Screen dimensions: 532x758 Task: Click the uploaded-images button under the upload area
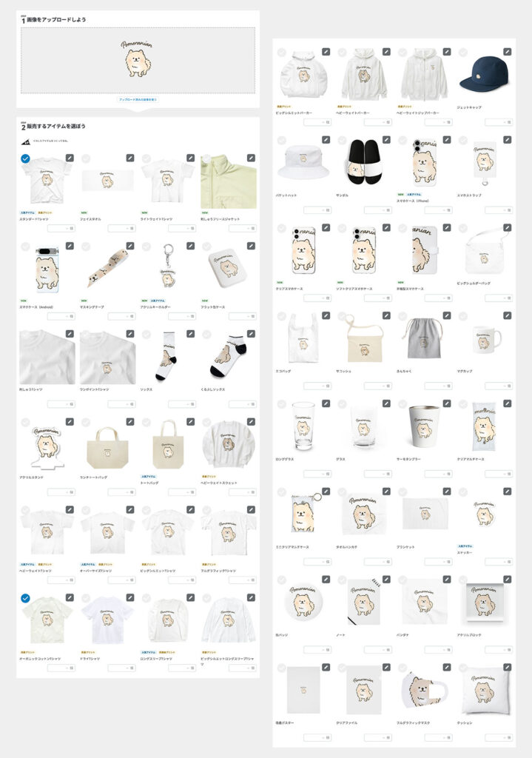click(138, 100)
